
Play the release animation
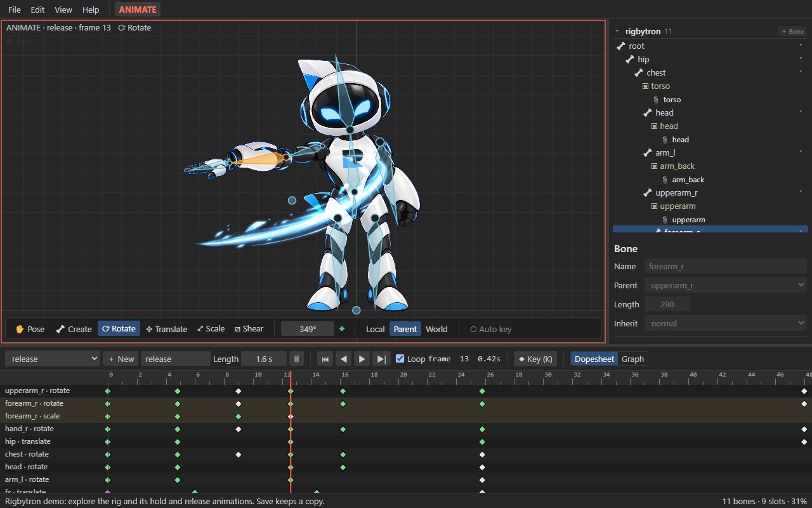tap(362, 359)
